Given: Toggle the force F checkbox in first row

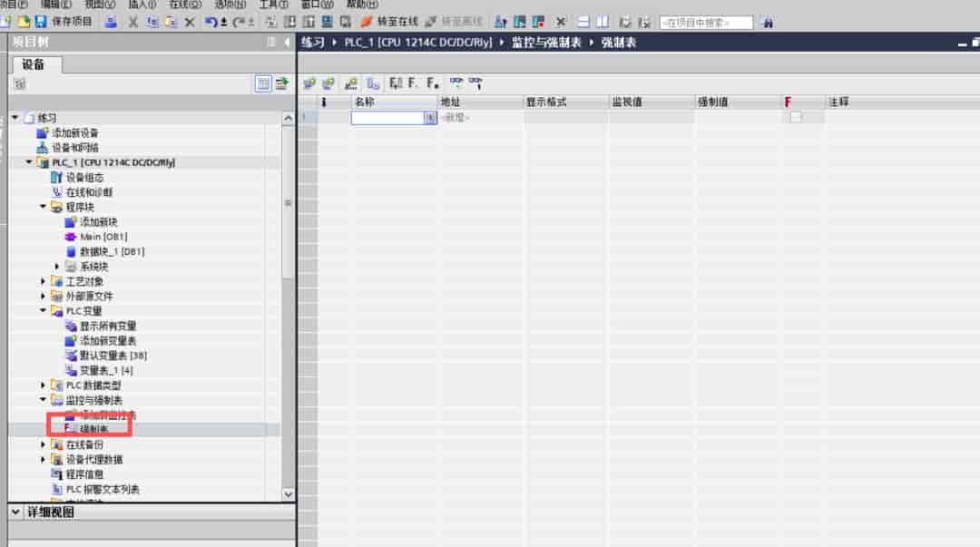Looking at the screenshot, I should coord(795,117).
